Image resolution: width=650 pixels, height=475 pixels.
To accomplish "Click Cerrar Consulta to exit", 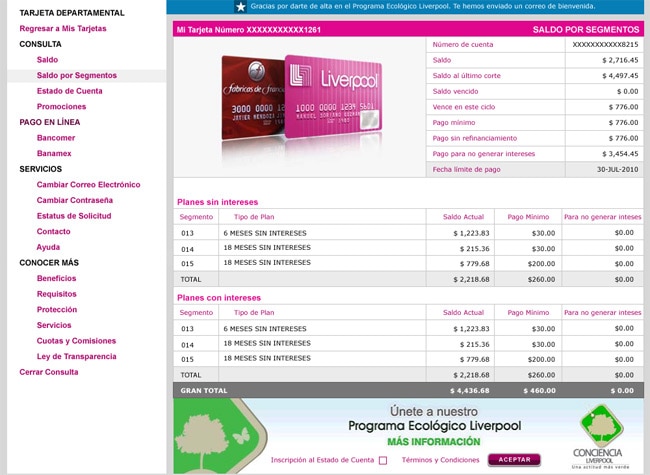I will (x=48, y=372).
